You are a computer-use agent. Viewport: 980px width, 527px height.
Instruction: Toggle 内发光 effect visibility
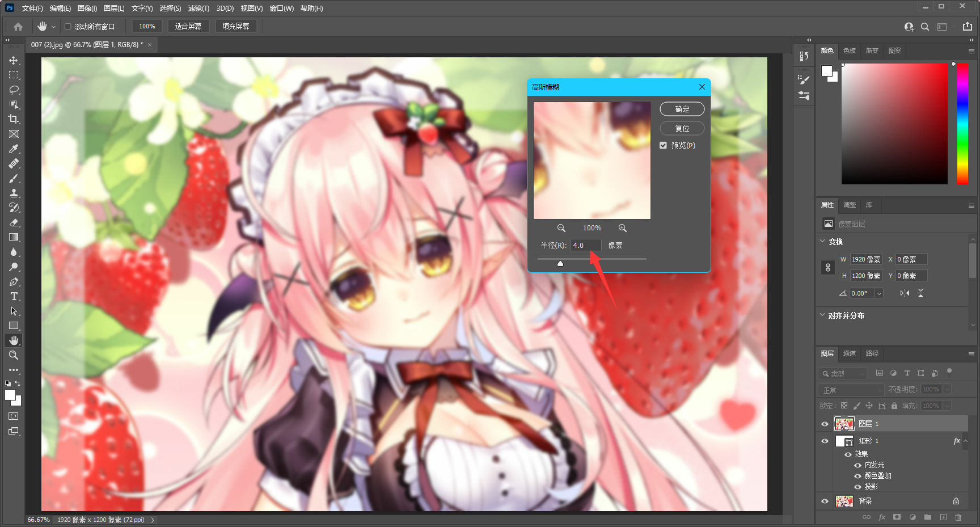[x=857, y=465]
